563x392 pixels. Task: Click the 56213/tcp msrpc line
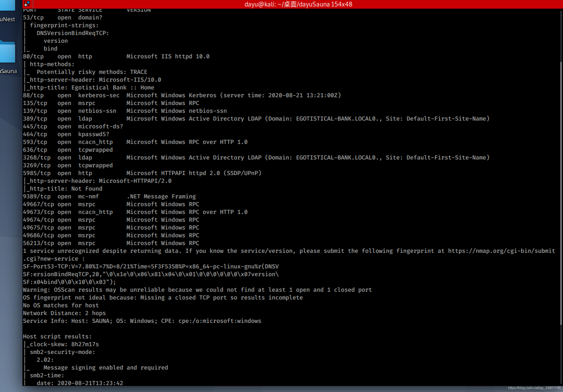coord(111,243)
